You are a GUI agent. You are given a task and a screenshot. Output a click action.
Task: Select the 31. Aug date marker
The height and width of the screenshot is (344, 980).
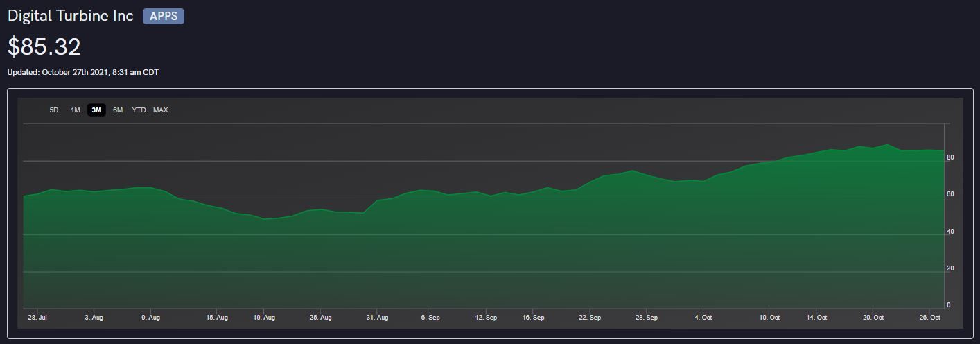(x=377, y=318)
